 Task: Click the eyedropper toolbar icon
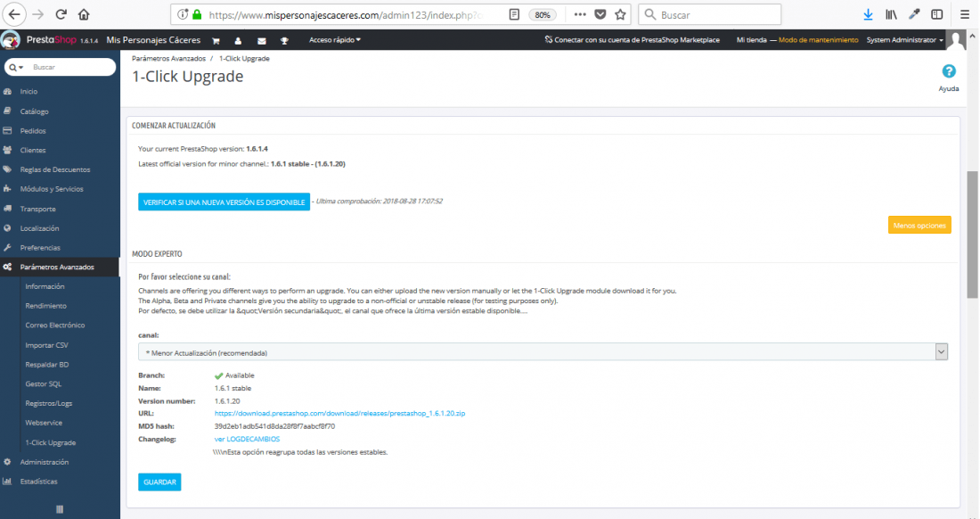pyautogui.click(x=914, y=14)
